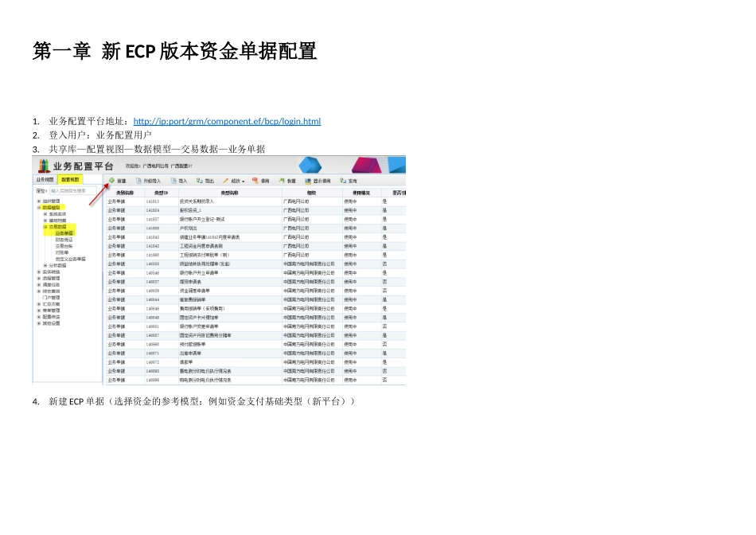Click the 类别名称 column header
The height and width of the screenshot is (535, 756).
pos(125,193)
